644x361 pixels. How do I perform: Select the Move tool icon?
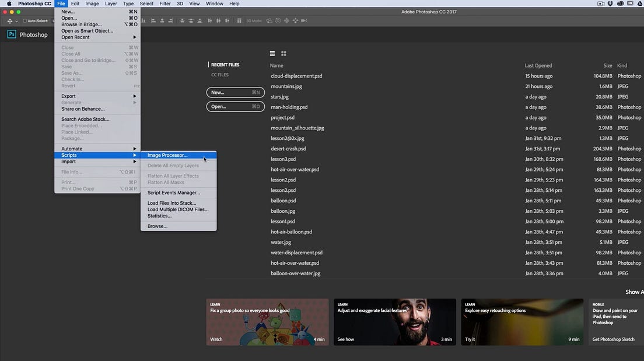(x=9, y=20)
